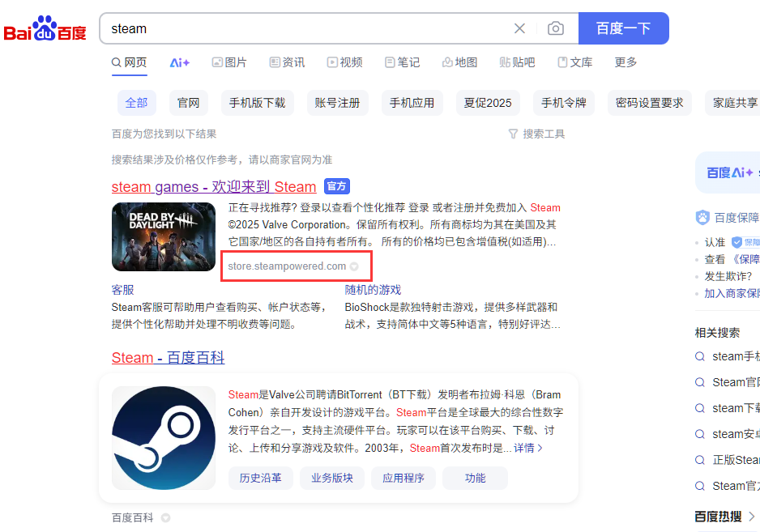760x532 pixels.
Task: Switch to the 贴吧 tab
Action: (x=517, y=62)
